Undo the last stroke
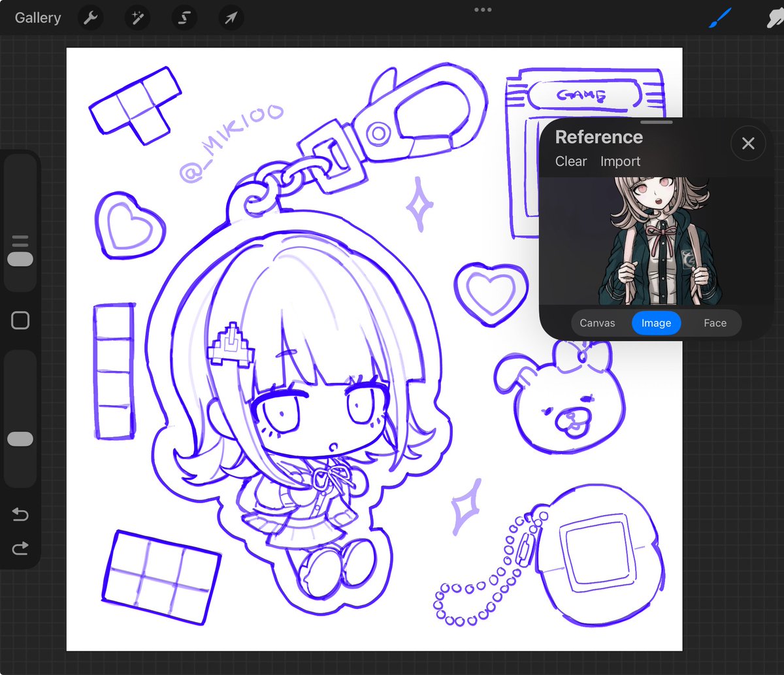 (20, 515)
